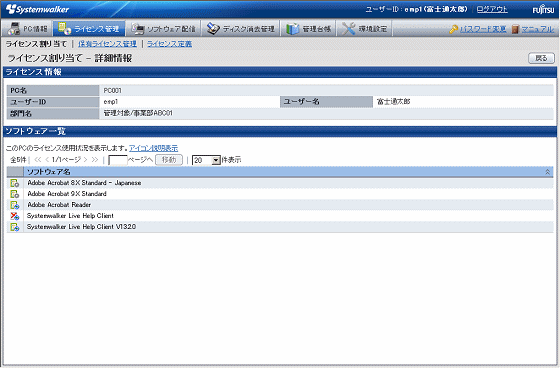Click the key icon beside パスワード変更

tap(454, 29)
